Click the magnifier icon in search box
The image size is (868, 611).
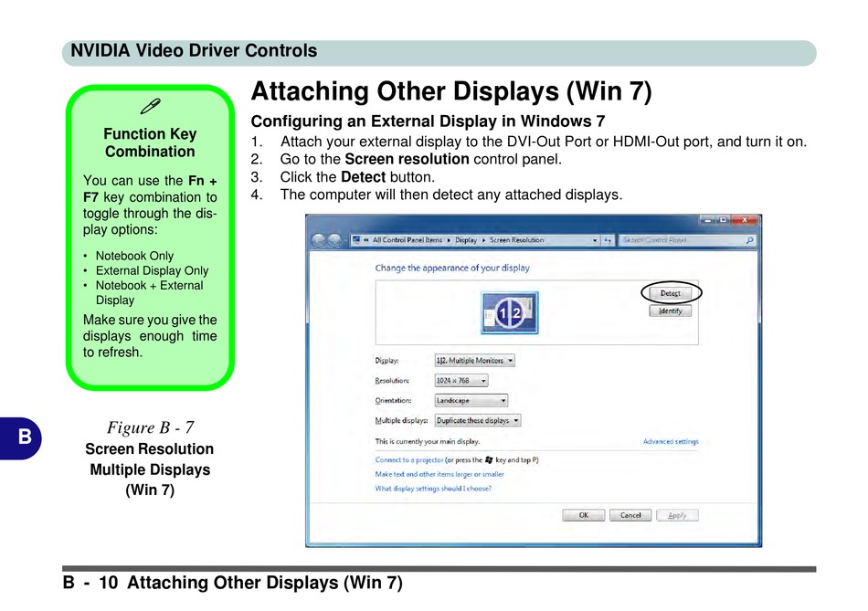[x=750, y=240]
